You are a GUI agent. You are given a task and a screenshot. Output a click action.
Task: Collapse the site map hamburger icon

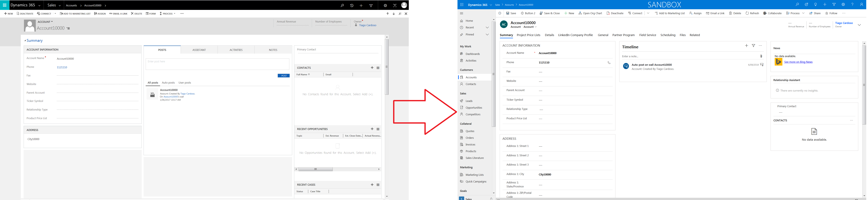(x=462, y=13)
